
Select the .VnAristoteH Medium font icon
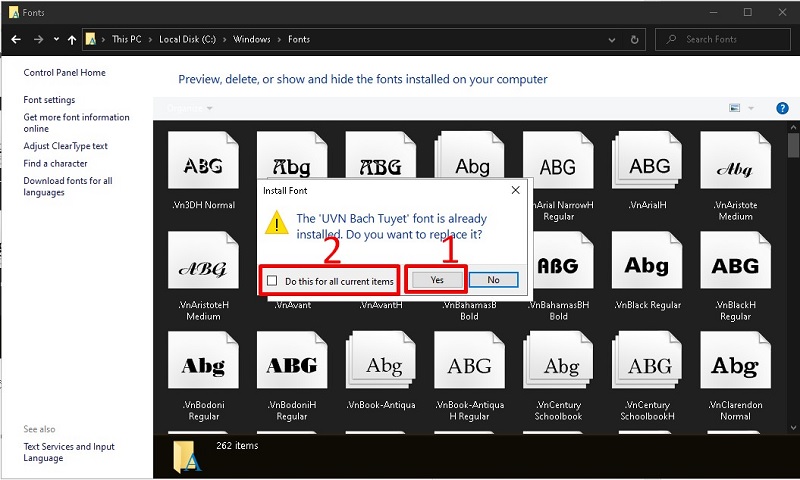click(x=203, y=260)
